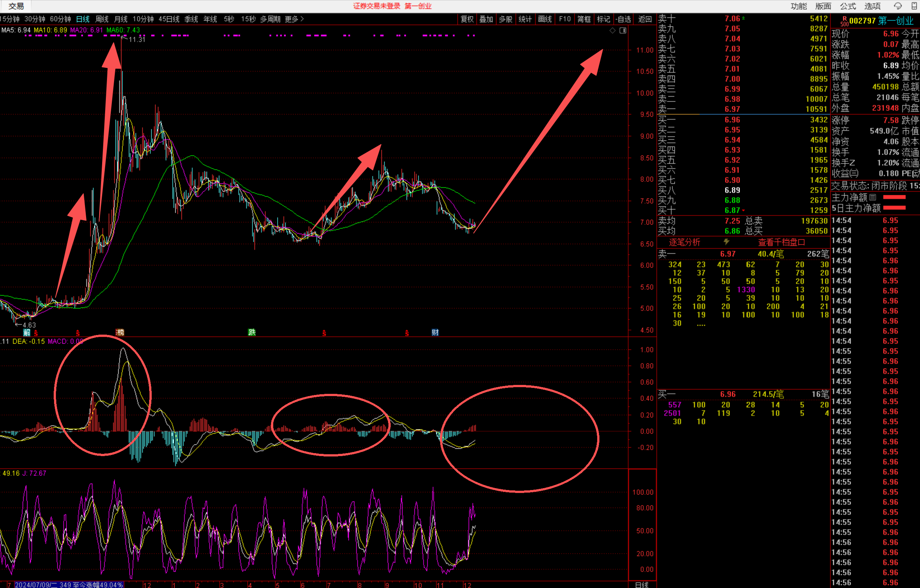Click the date range status bar at bottom

[x=69, y=585]
